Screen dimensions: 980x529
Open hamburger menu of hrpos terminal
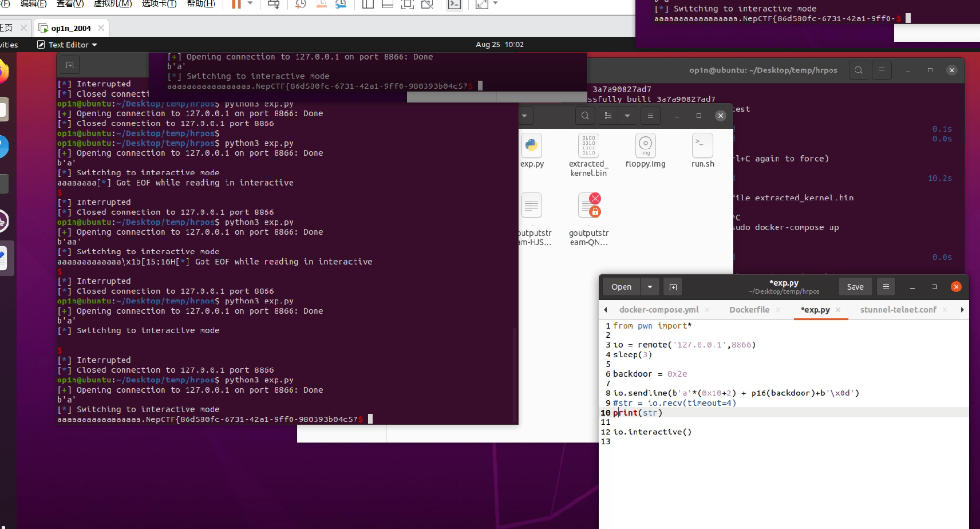pyautogui.click(x=882, y=70)
